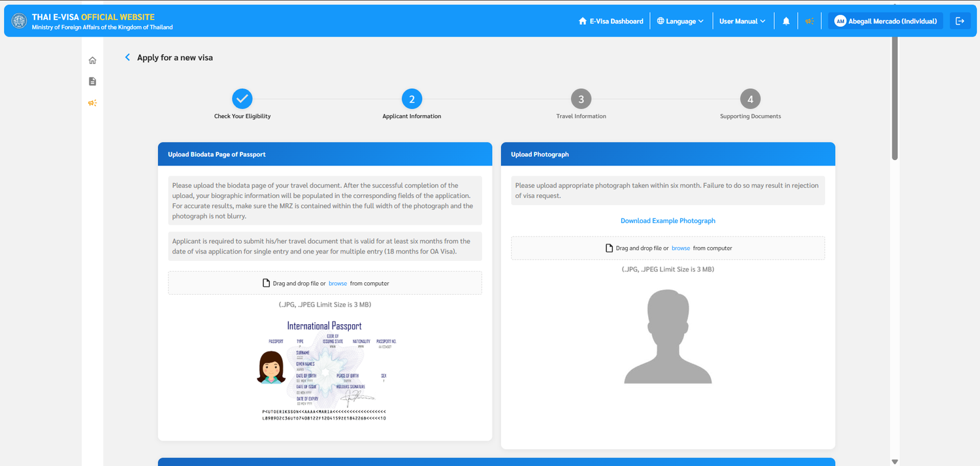
Task: Click the logout icon in the header
Action: 960,21
